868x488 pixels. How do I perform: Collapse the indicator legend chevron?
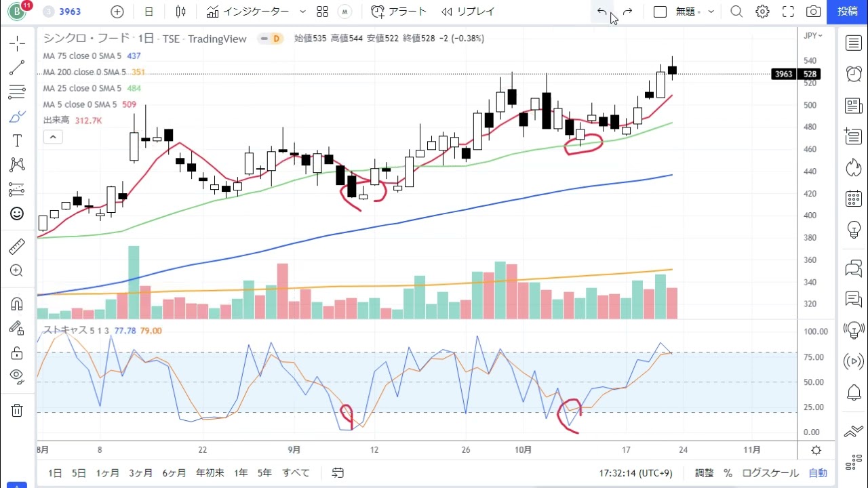tap(52, 137)
